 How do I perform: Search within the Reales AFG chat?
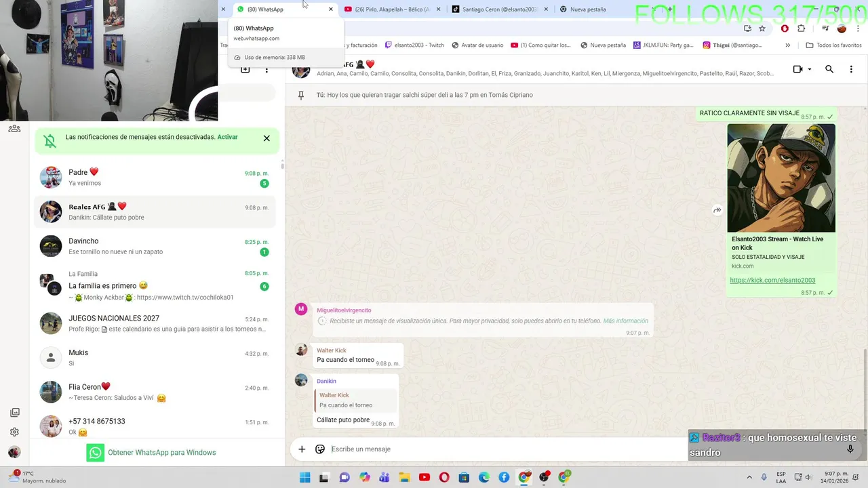point(829,69)
